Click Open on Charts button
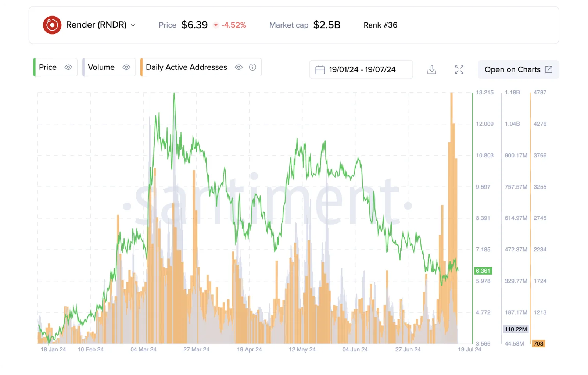The height and width of the screenshot is (375, 588). click(518, 69)
